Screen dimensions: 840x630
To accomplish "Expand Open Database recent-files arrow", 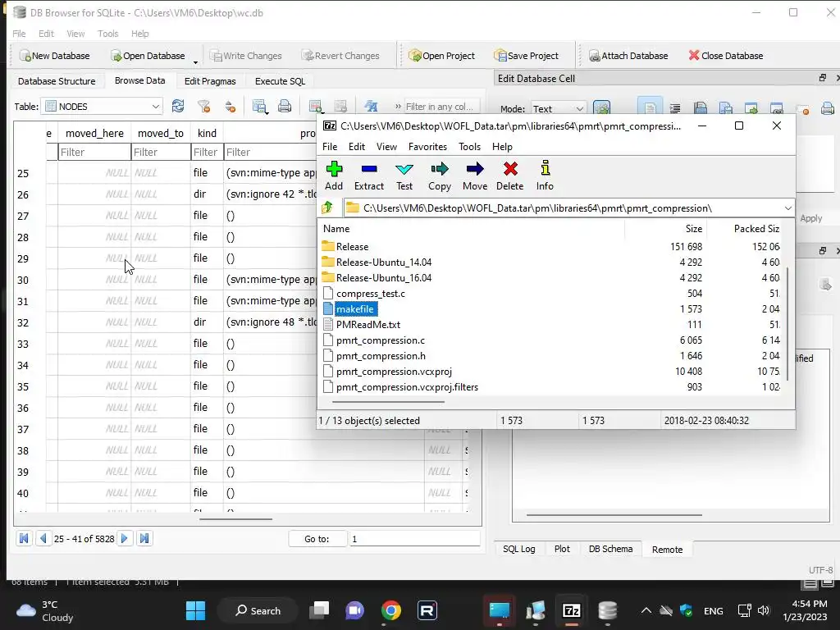I will [x=195, y=62].
